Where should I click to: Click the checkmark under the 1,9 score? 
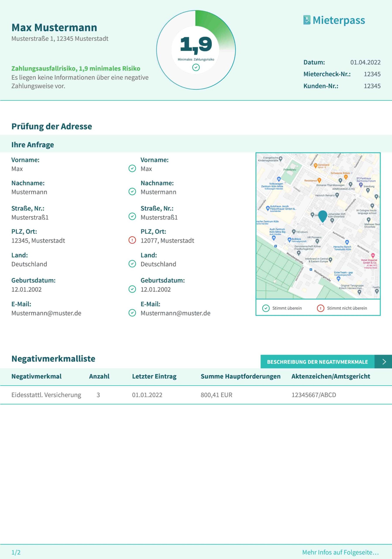[196, 67]
